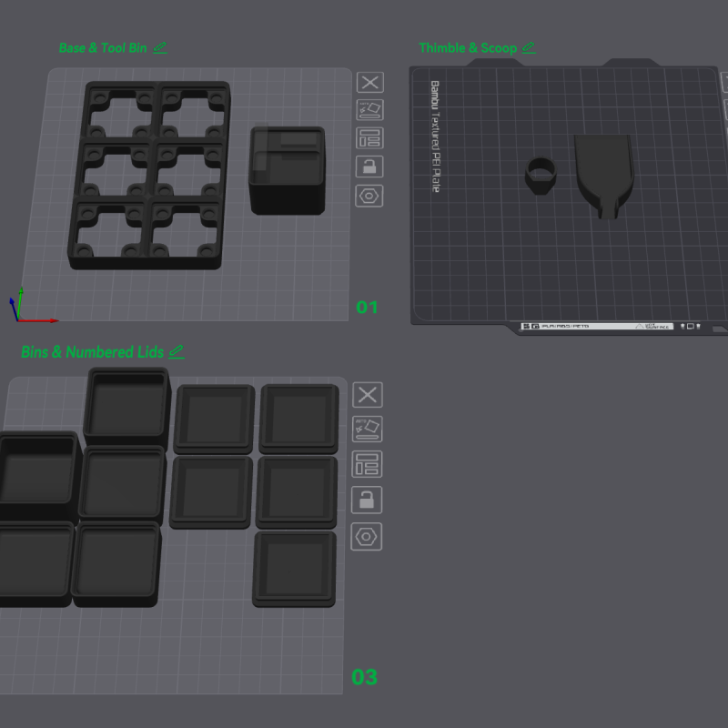Edit plate name pencil beside Base & Tool Bin
728x728 pixels.
tap(160, 47)
